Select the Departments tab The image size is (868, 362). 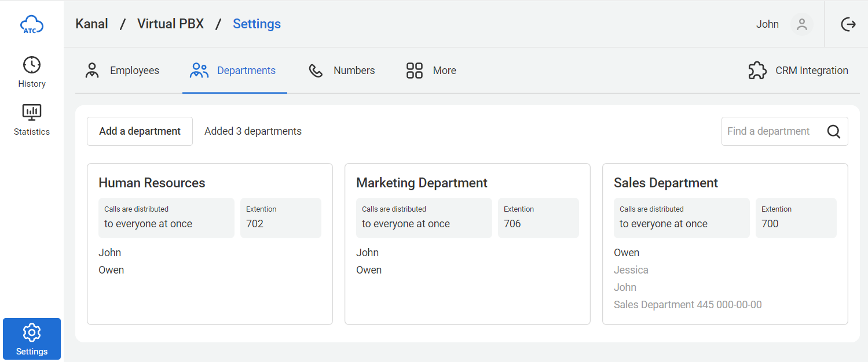233,71
